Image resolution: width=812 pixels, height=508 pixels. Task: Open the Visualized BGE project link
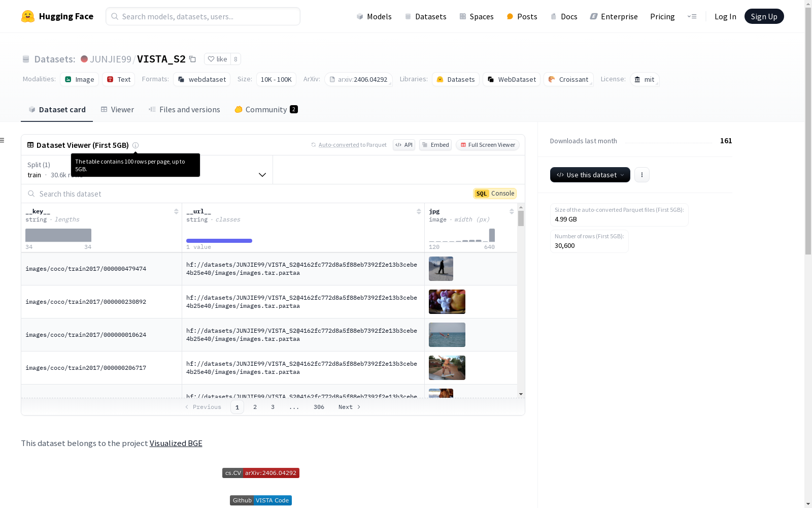point(176,443)
